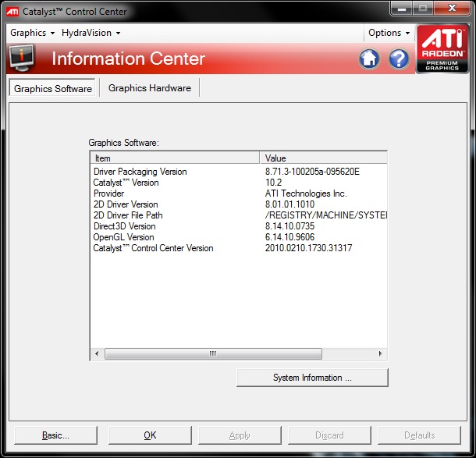This screenshot has width=476, height=458.
Task: Open the Graphics dropdown menu
Action: 32,33
